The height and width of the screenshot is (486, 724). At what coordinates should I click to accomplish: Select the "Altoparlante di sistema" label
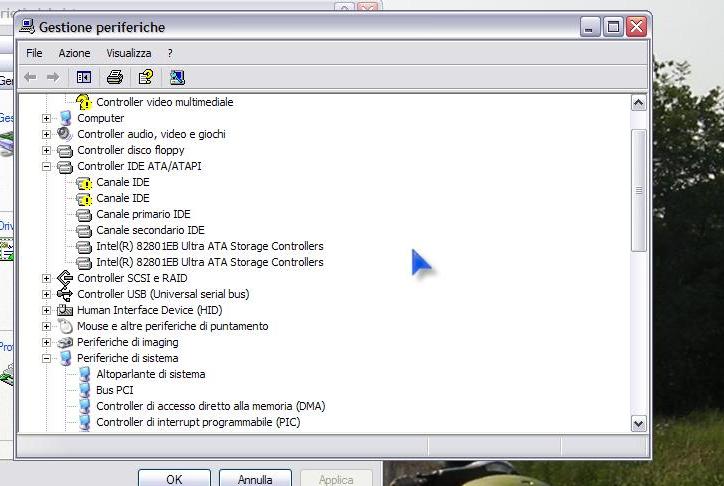click(x=151, y=374)
